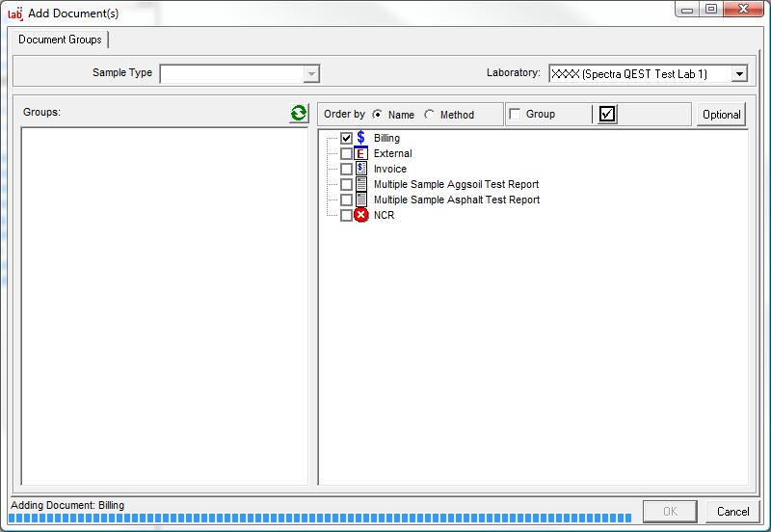
Task: Click the Cancel button
Action: click(732, 511)
